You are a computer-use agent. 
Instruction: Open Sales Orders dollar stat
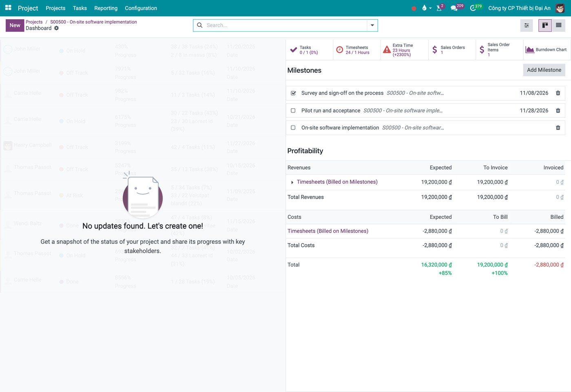click(452, 50)
